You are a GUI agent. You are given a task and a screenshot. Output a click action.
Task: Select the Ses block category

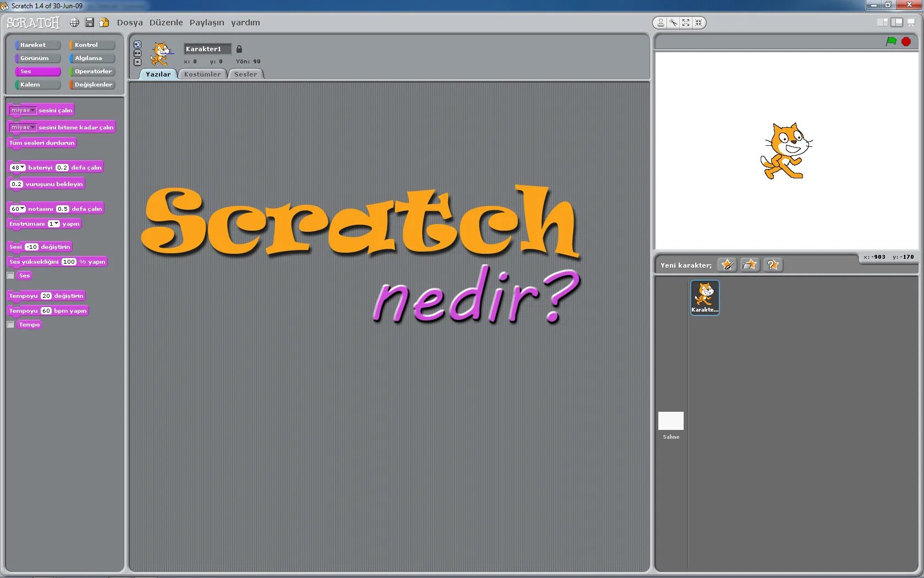37,72
